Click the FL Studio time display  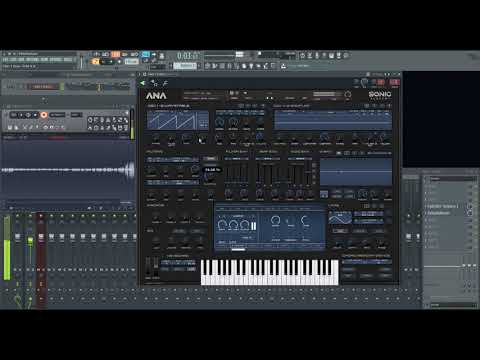point(188,55)
